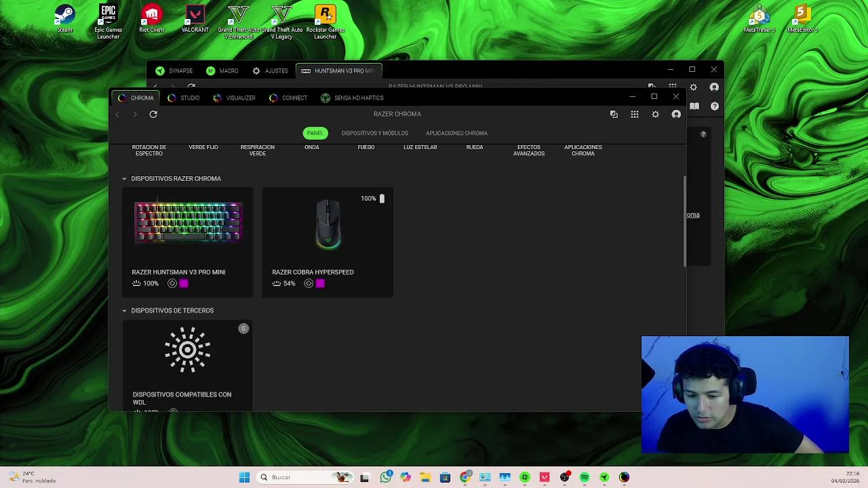Screen dimensions: 868x488
Task: Open the Steam desktop shortcut
Action: pyautogui.click(x=64, y=19)
